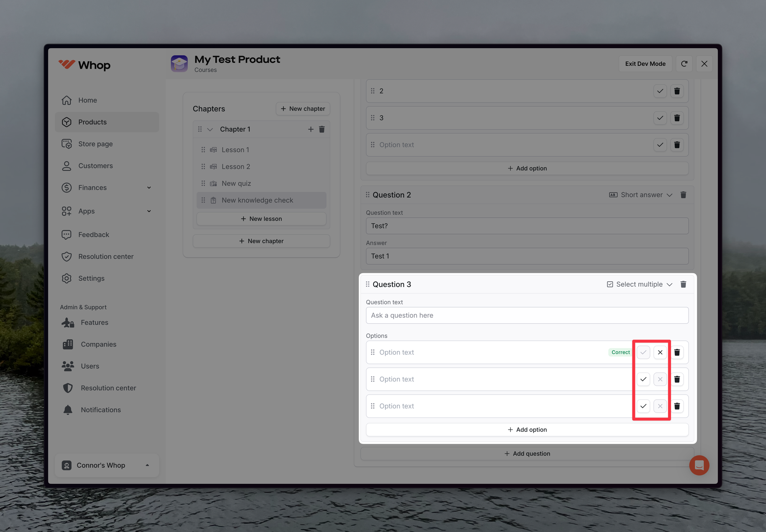
Task: Collapse Chapter 1 with the chevron
Action: pyautogui.click(x=210, y=129)
